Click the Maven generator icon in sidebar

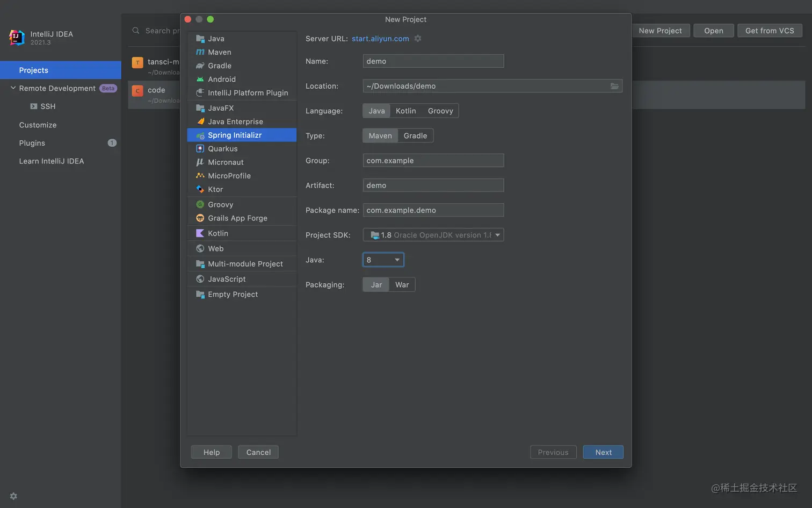coord(200,52)
